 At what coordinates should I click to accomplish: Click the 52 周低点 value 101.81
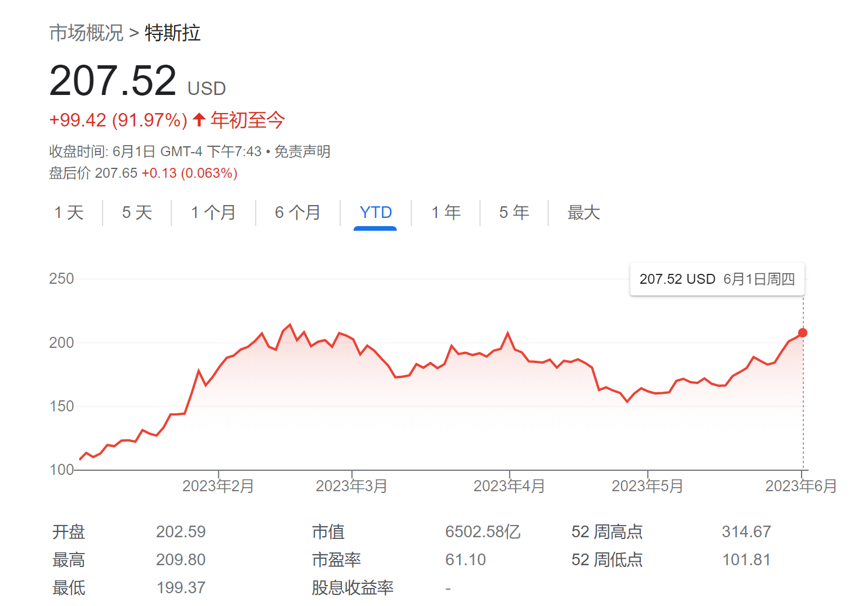[x=746, y=559]
